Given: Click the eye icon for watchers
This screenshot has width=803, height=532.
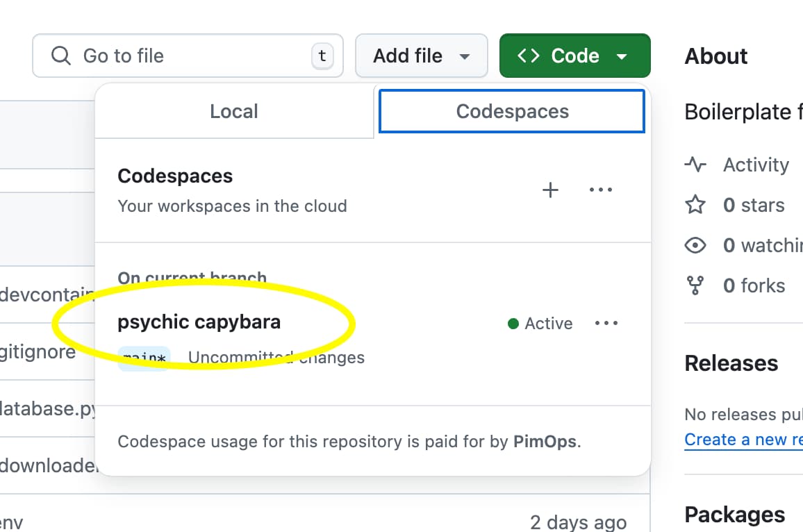Looking at the screenshot, I should click(x=695, y=246).
